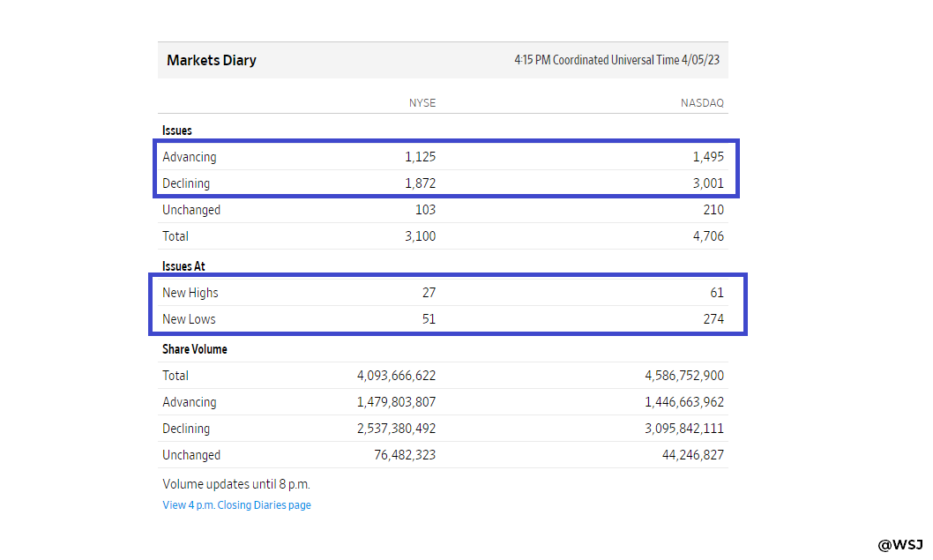Click the NYSE declining issues value 1,872
This screenshot has width=933, height=560.
pyautogui.click(x=420, y=183)
